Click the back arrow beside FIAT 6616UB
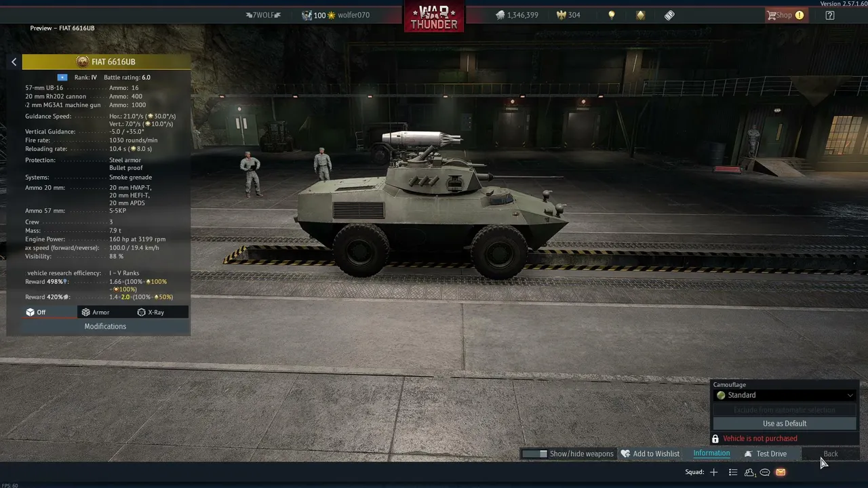Screen dimensions: 868x488 point(14,62)
